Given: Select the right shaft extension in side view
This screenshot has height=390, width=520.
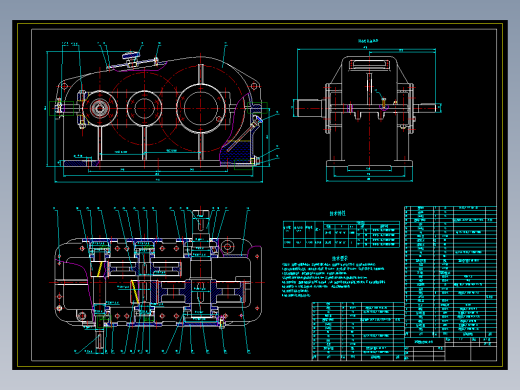Looking at the screenshot, I should [x=427, y=108].
